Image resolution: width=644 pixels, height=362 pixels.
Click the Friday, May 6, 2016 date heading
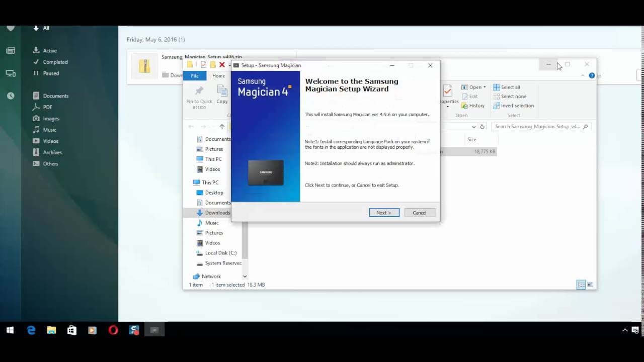coord(156,39)
